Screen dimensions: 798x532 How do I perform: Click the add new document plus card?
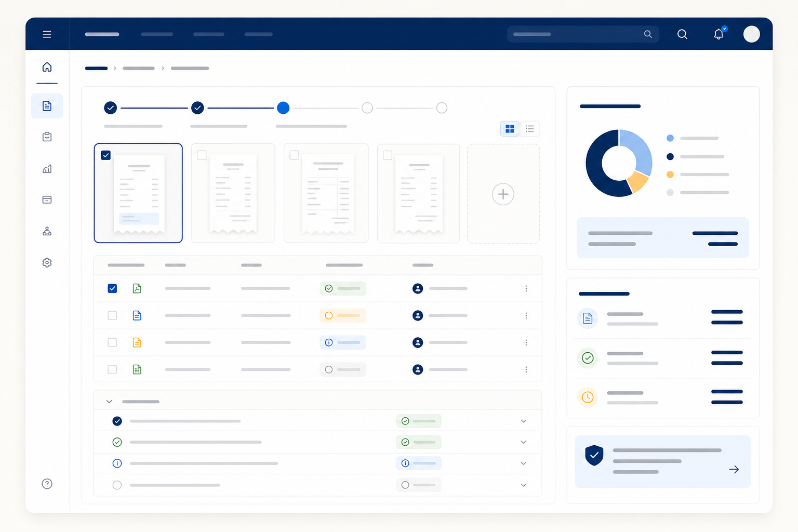[x=503, y=194]
